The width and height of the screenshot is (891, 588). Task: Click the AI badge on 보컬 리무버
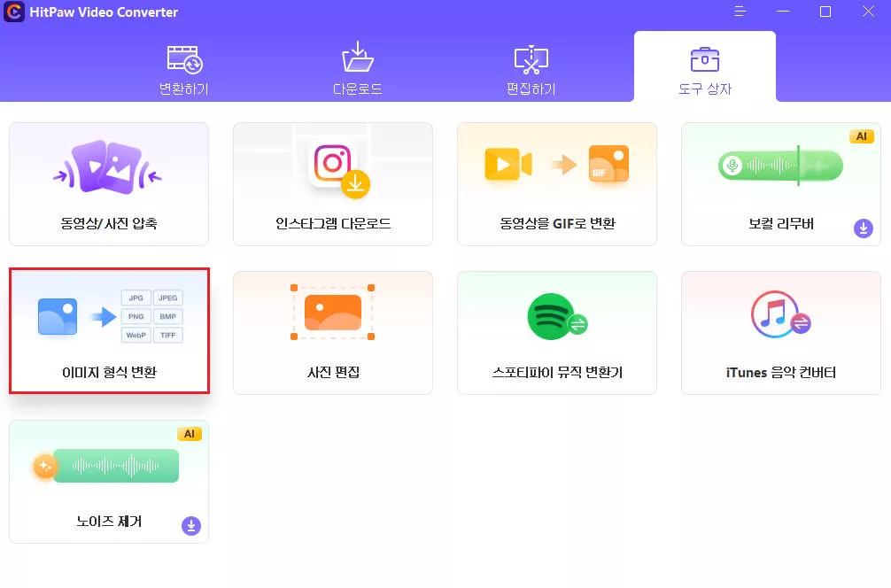tap(862, 136)
